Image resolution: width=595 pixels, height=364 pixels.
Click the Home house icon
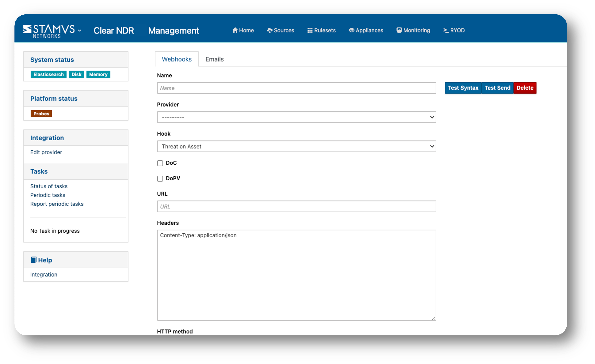click(x=235, y=30)
